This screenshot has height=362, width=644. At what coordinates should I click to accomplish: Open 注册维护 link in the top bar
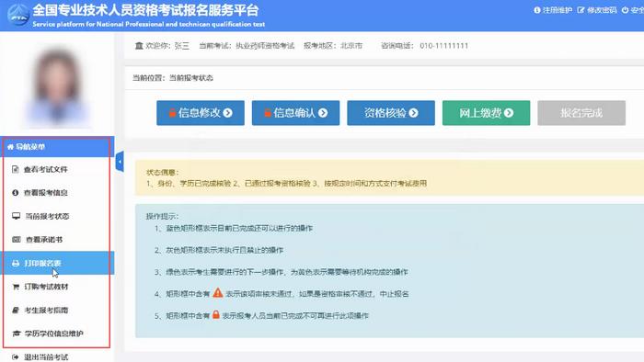coord(553,10)
